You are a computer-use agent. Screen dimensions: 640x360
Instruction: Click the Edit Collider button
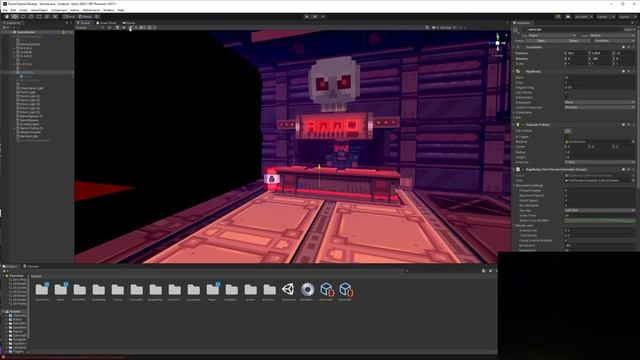pos(568,131)
